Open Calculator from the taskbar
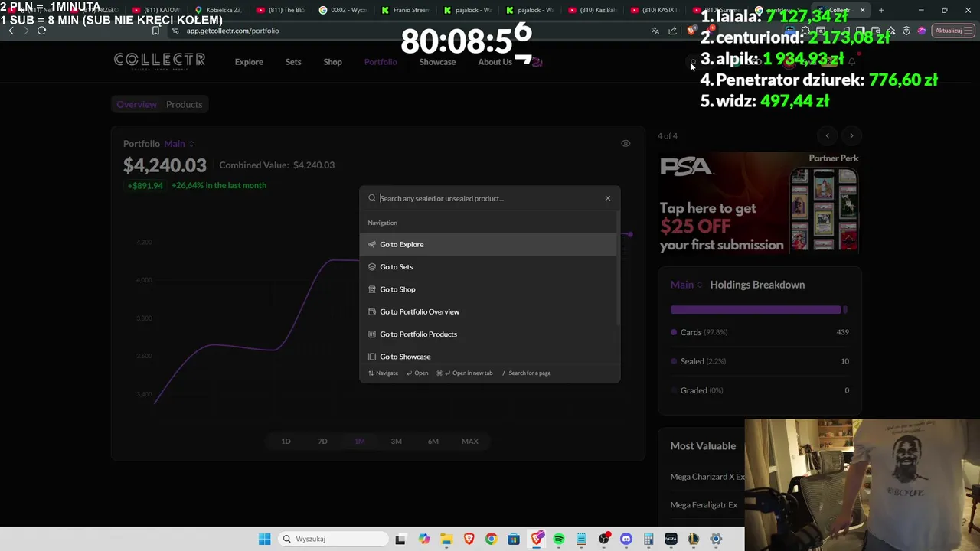The height and width of the screenshot is (551, 980). [648, 539]
